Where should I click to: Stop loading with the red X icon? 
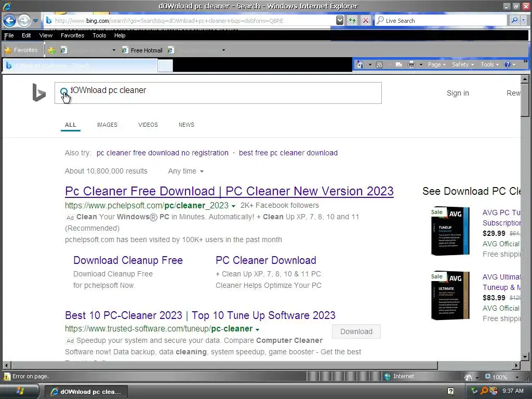point(366,20)
